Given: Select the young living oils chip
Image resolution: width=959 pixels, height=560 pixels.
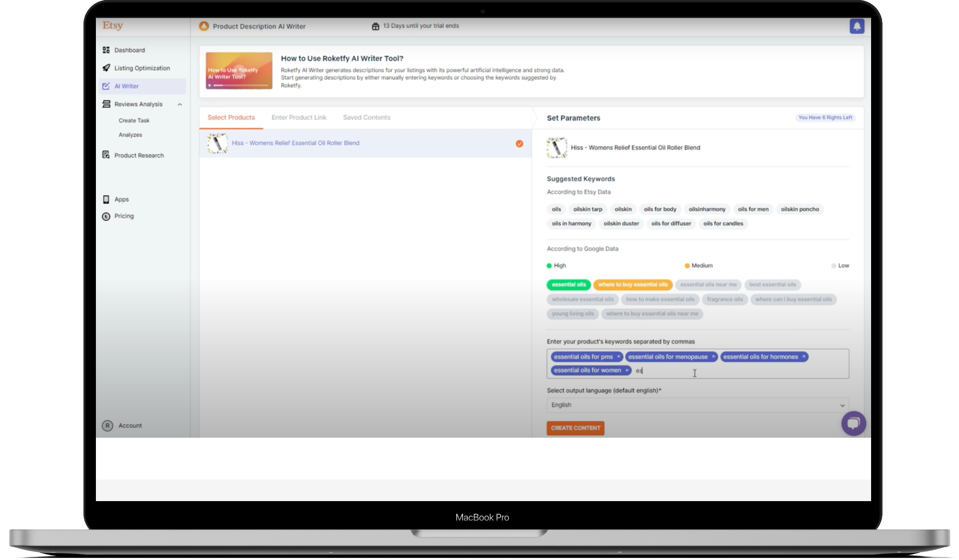Looking at the screenshot, I should click(x=573, y=314).
